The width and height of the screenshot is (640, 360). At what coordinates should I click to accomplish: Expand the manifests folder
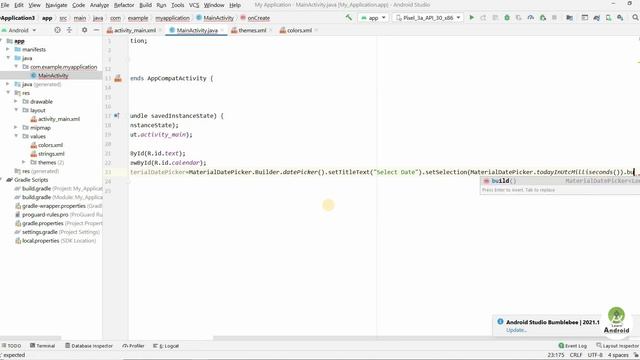click(x=7, y=49)
